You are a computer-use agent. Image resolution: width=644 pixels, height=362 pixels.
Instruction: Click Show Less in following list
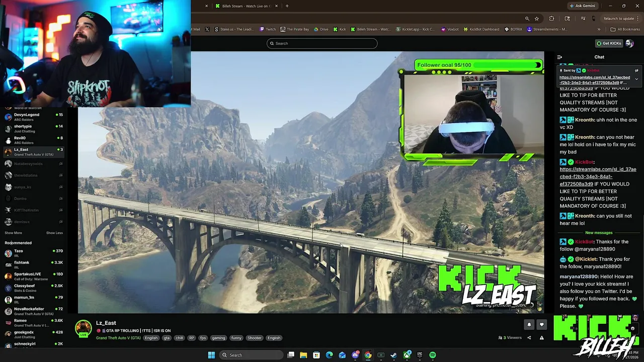(54, 233)
